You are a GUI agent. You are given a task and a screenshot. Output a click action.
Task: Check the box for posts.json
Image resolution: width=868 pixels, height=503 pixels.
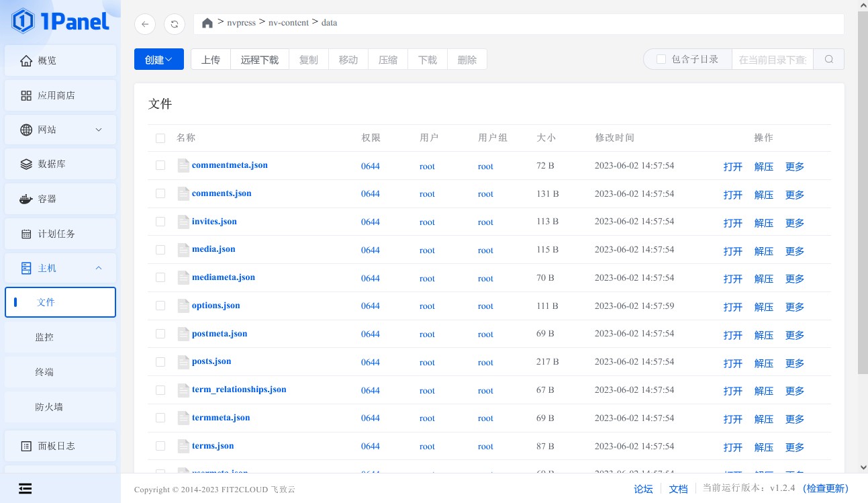(160, 362)
